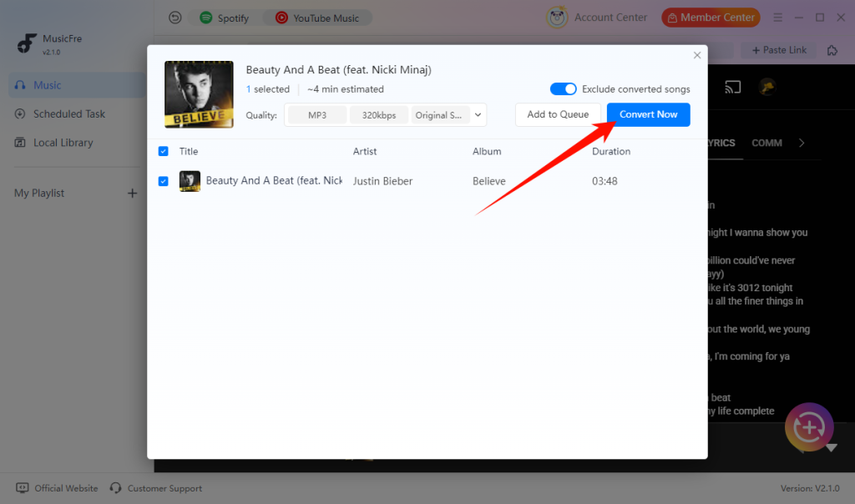Select the 320kbps bitrate option
This screenshot has width=855, height=504.
click(x=379, y=115)
